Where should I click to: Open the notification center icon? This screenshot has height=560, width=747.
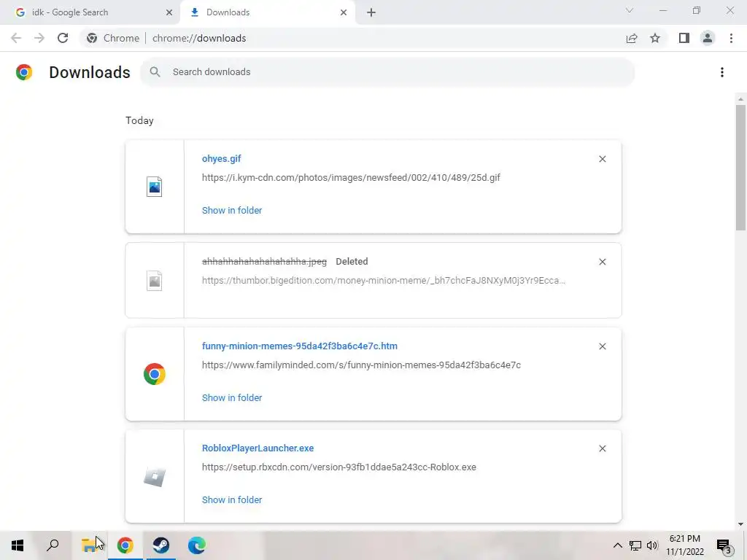(x=724, y=545)
